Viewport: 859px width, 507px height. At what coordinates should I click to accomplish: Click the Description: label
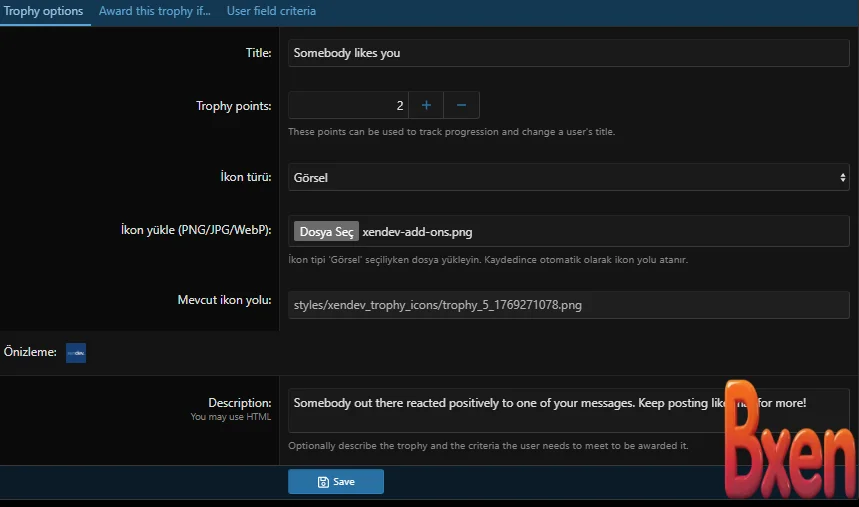pyautogui.click(x=239, y=403)
